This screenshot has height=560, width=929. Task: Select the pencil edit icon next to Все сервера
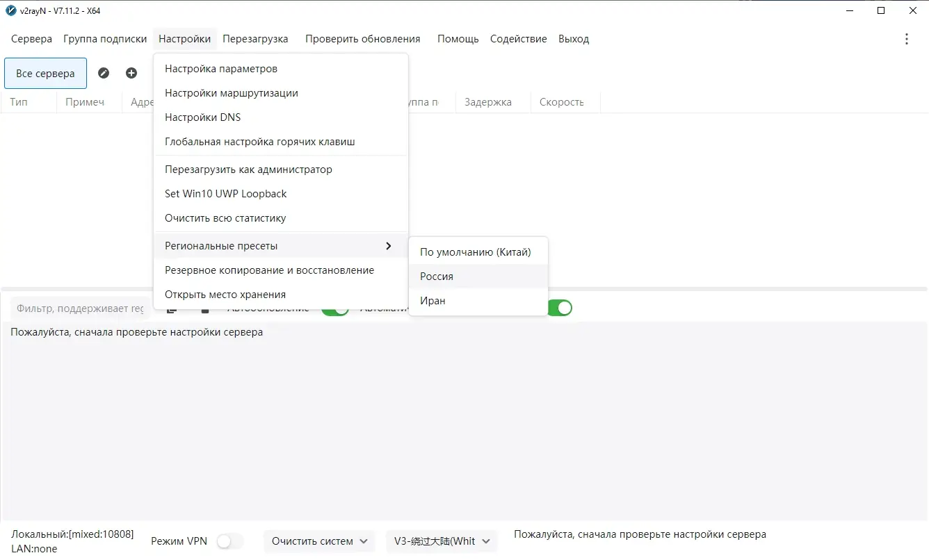pos(104,73)
